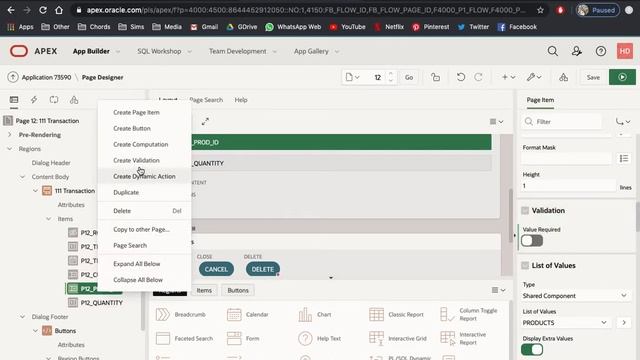This screenshot has width=640, height=360.
Task: Collapse the 111 Transaction region node
Action: tap(36, 191)
